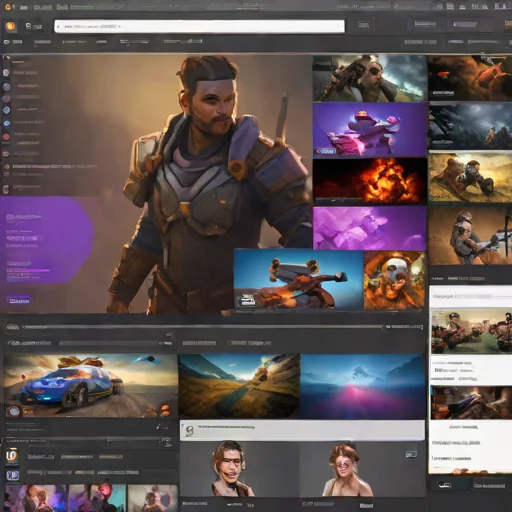Screen dimensions: 512x512
Task: Click the round icon left of the long progress slider
Action: click(12, 328)
